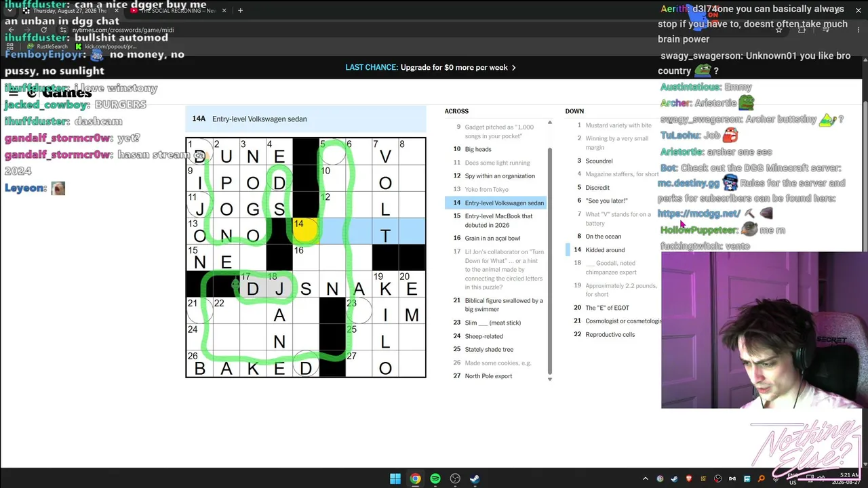The image size is (868, 488).
Task: Open the mcdgg.net link in chat
Action: 698,213
